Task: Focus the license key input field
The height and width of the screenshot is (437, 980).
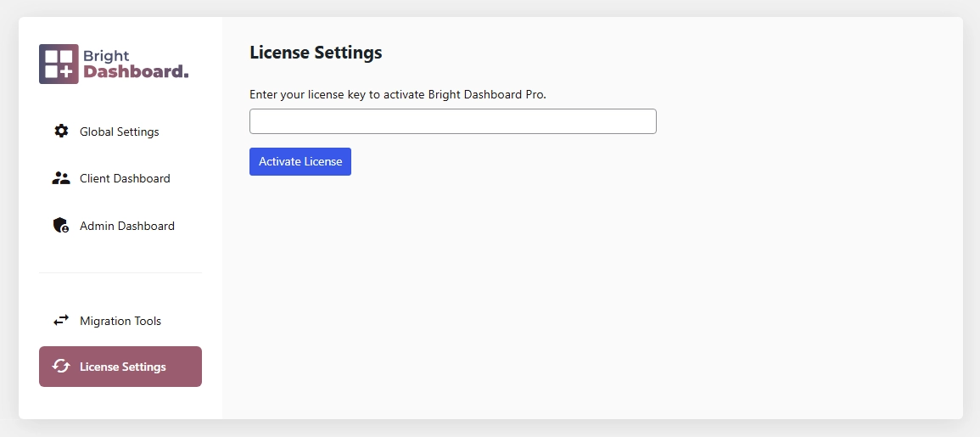Action: [x=452, y=121]
